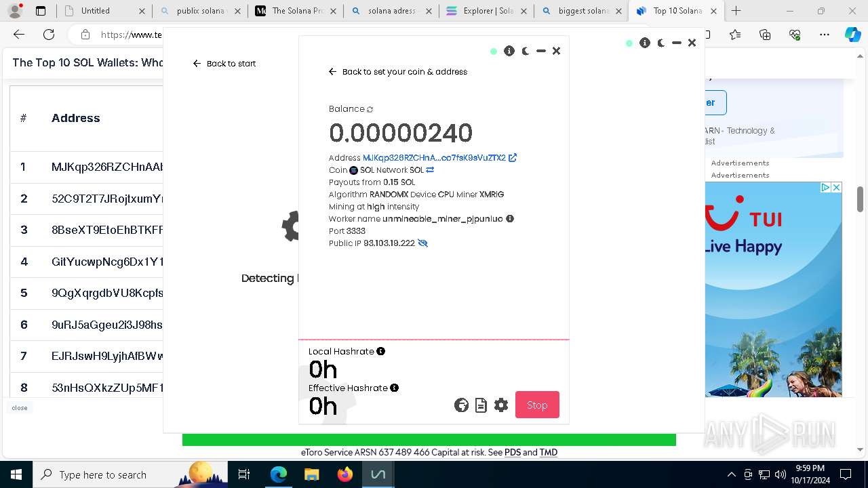This screenshot has height=488, width=868.
Task: Toggle dark mode moon icon in front miner window
Action: (526, 51)
